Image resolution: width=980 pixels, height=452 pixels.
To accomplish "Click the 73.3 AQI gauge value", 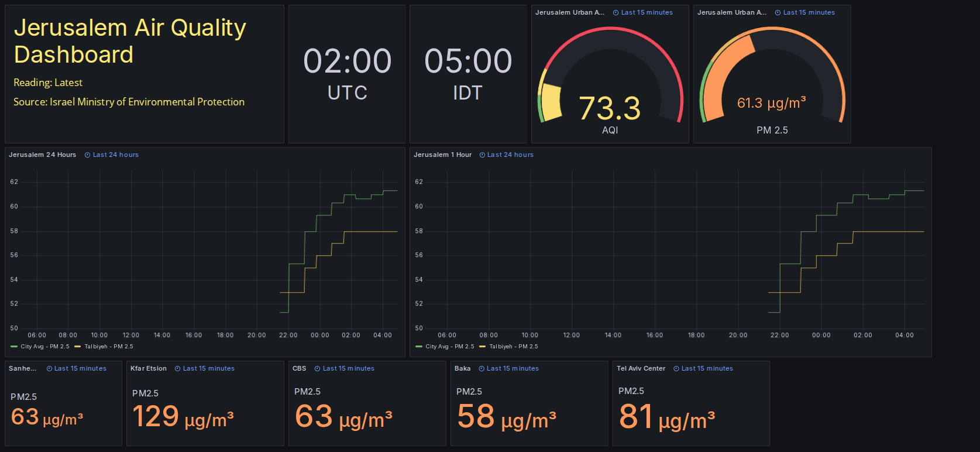I will coord(610,108).
